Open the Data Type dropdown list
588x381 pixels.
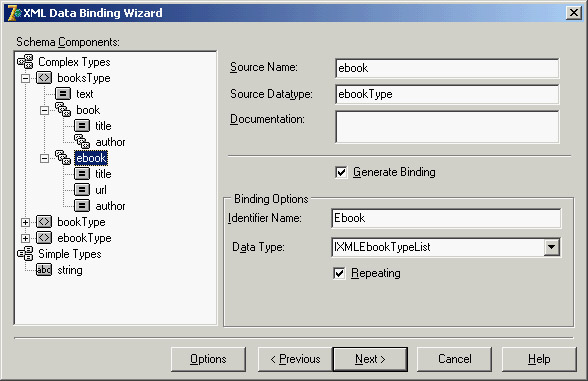551,247
